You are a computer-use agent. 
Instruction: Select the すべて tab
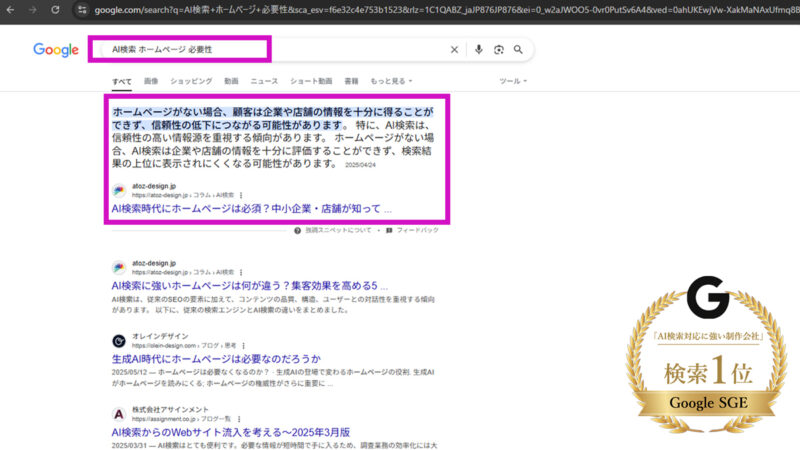coord(122,81)
